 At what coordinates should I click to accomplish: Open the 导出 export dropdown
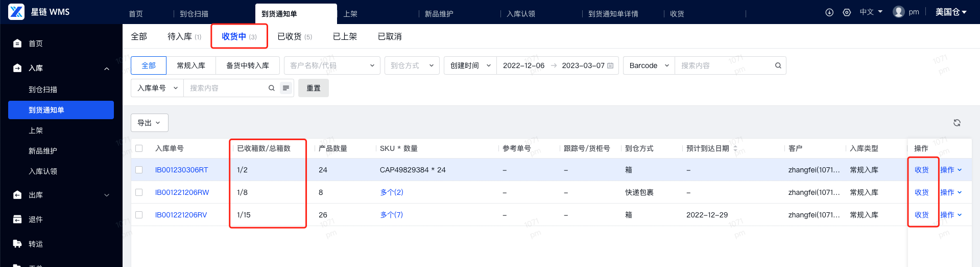pyautogui.click(x=149, y=123)
